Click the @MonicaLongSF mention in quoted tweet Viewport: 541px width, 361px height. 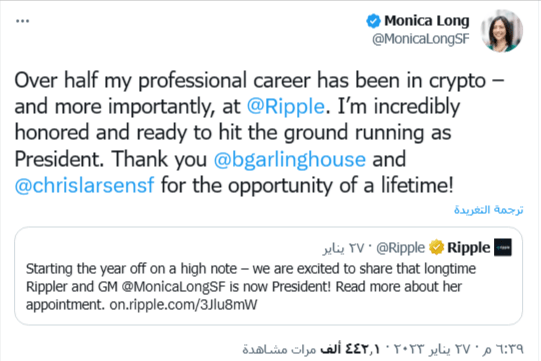(174, 287)
